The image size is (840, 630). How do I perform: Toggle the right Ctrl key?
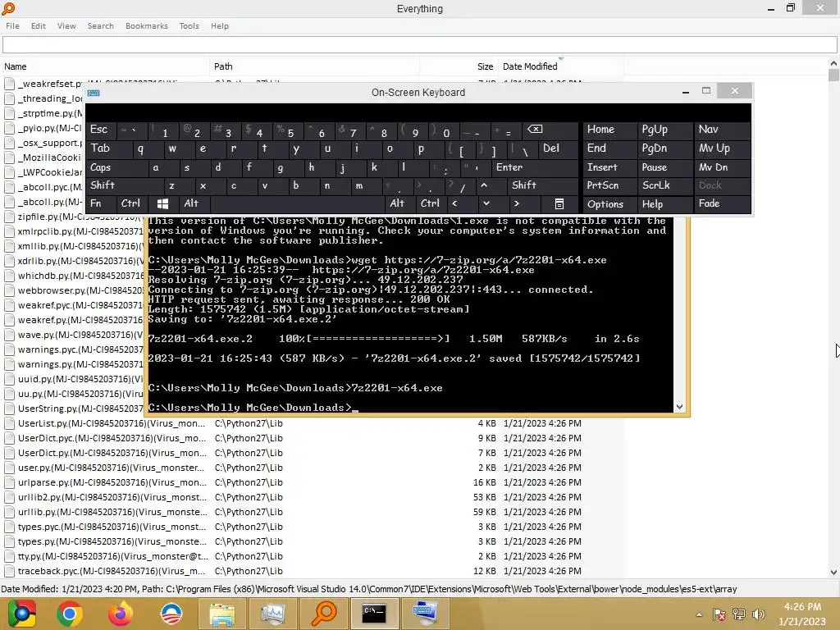pos(430,203)
